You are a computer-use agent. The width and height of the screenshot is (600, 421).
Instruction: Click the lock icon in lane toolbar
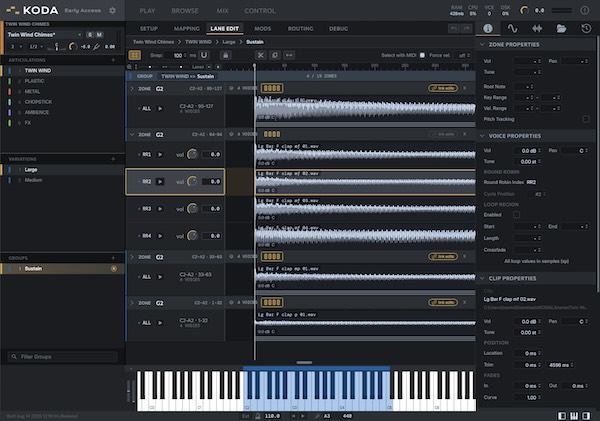click(x=225, y=55)
